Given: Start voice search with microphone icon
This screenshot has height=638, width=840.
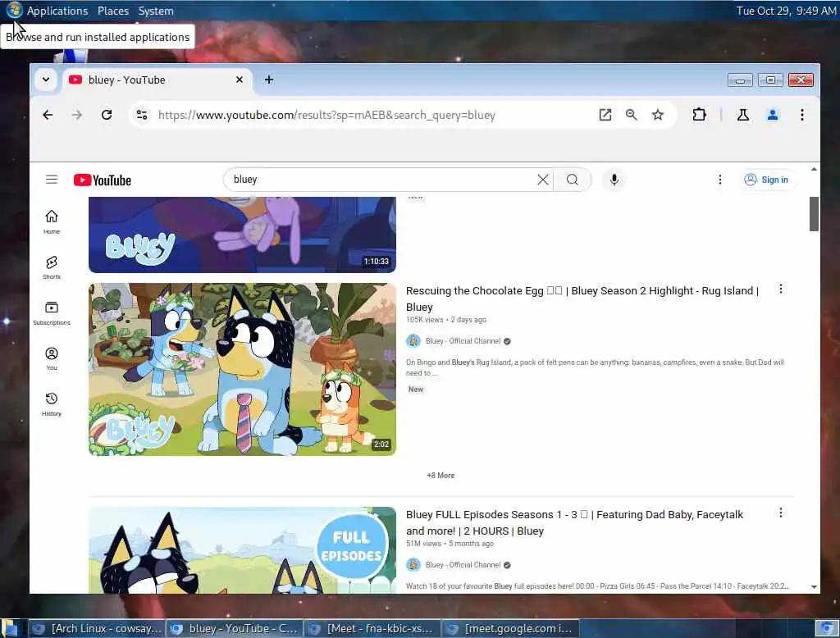Looking at the screenshot, I should (614, 180).
